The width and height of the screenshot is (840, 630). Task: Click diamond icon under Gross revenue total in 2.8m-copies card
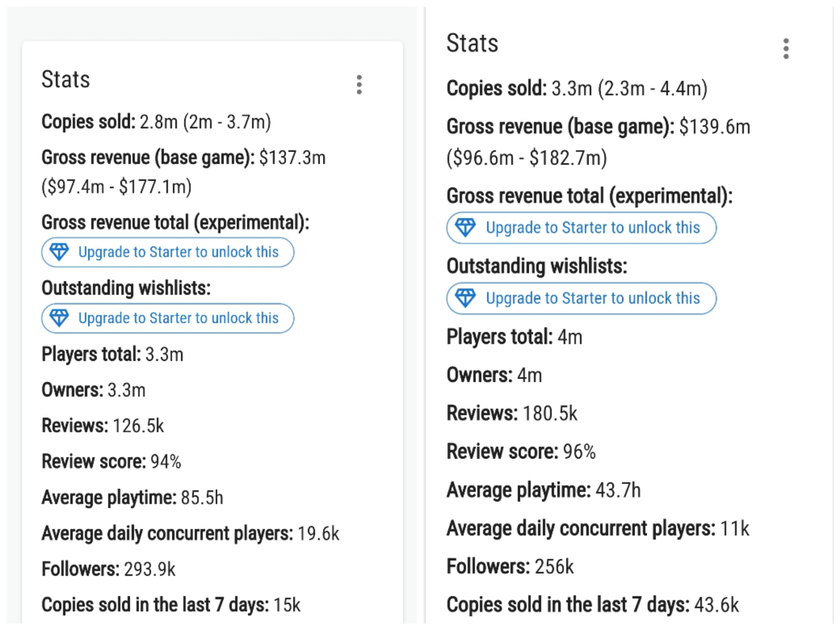point(59,252)
